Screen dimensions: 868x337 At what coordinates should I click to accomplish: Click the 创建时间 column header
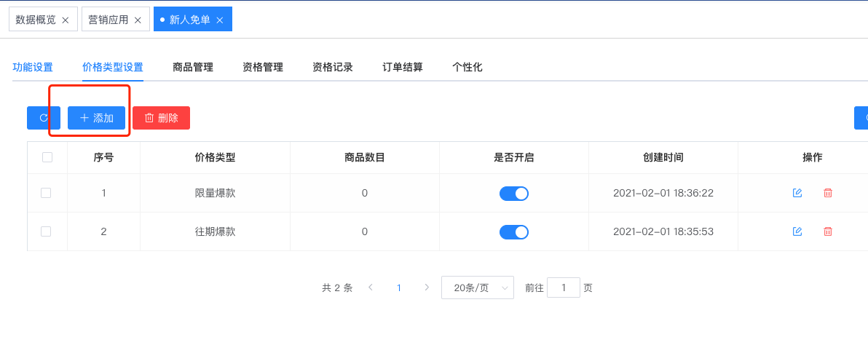[x=663, y=157]
